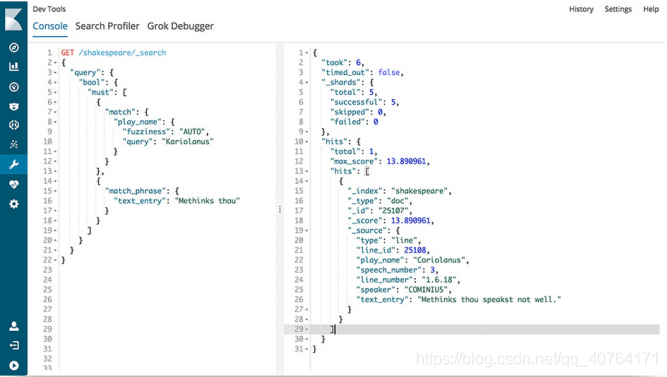Screen dimensions: 667x377
Task: Switch to the Grok Debugger tab
Action: point(180,26)
